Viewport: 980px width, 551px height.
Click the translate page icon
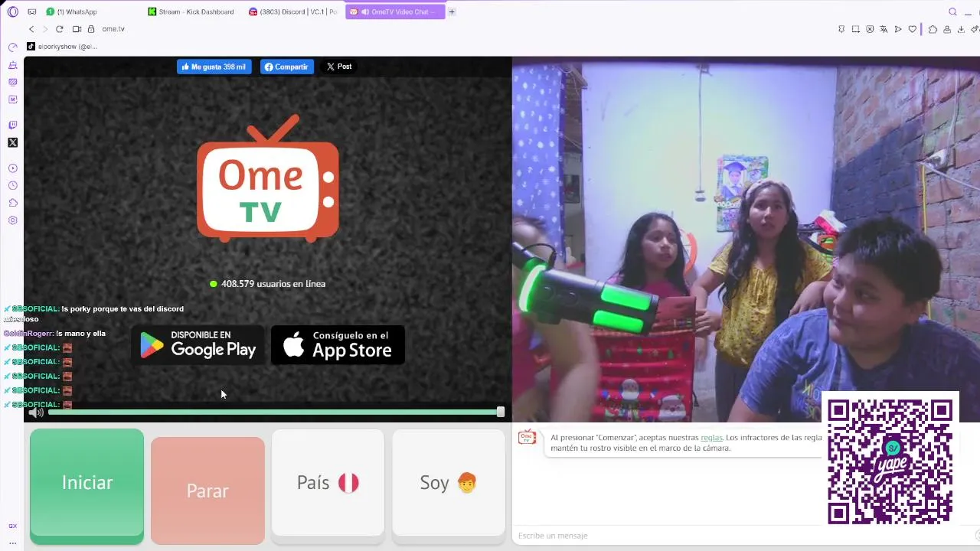884,29
